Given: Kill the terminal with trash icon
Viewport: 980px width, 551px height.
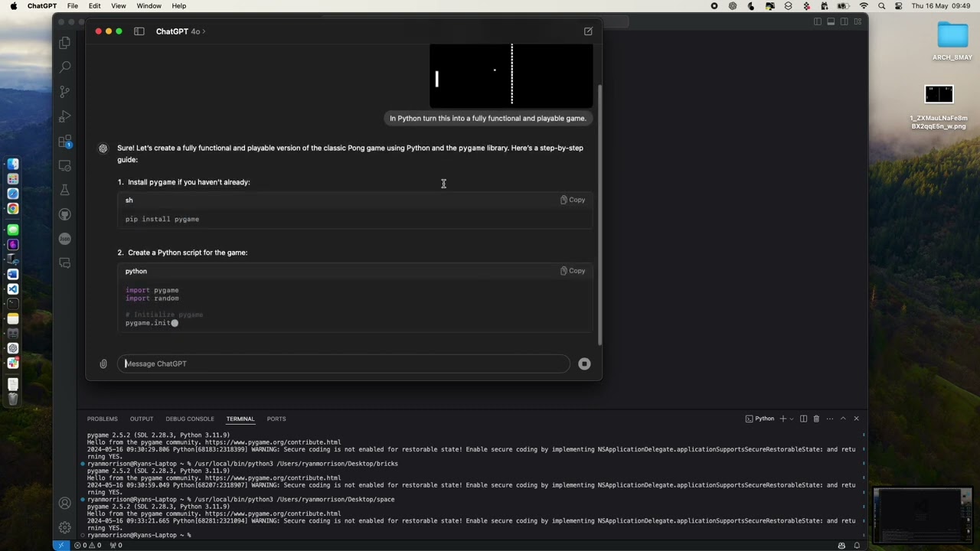Looking at the screenshot, I should [816, 419].
